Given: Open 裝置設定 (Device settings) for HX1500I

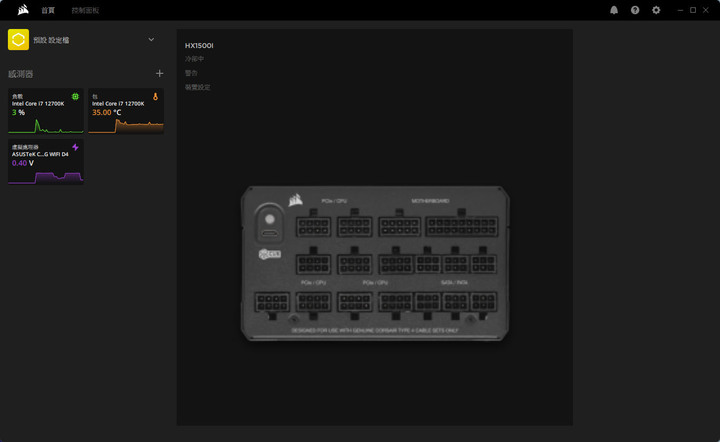Looking at the screenshot, I should coord(197,87).
